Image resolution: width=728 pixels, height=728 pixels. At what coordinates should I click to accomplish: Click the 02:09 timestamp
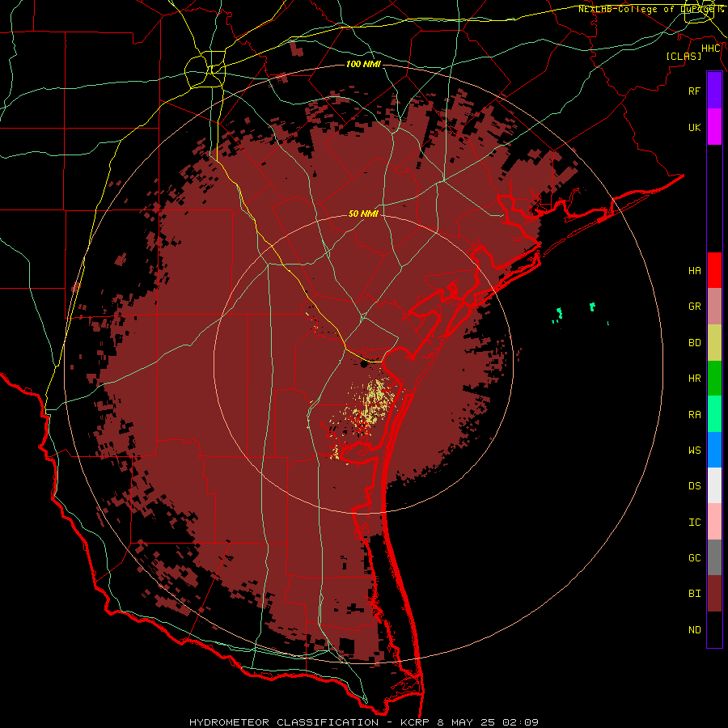pyautogui.click(x=519, y=722)
